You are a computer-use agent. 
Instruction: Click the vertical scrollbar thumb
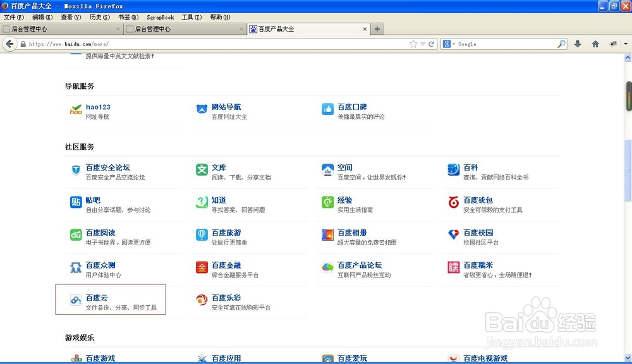click(x=628, y=170)
